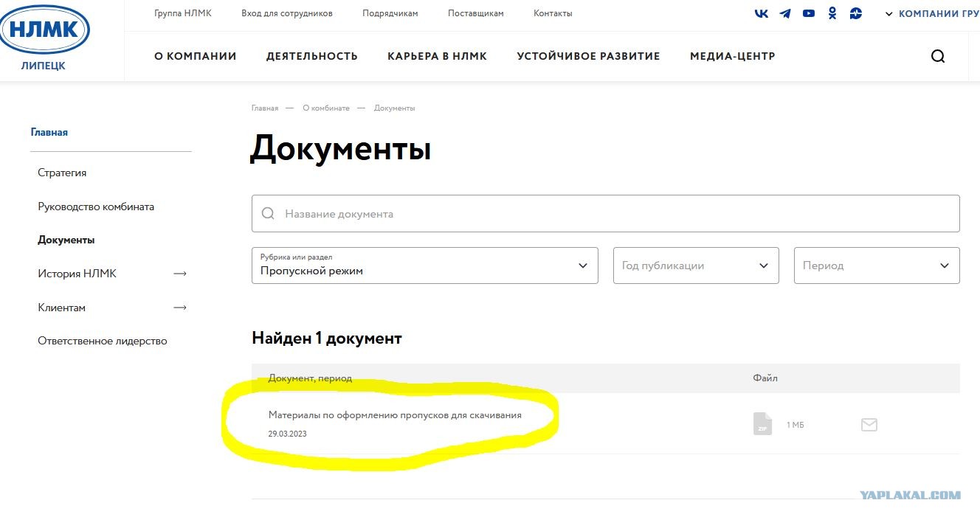Click the header search magnifier icon
Viewport: 980px width, 517px height.
(938, 56)
